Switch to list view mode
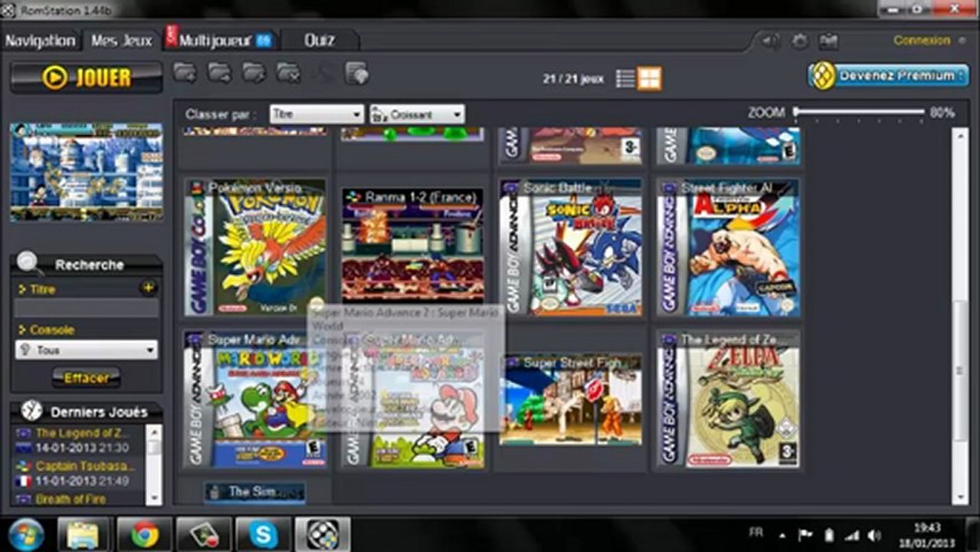Image resolution: width=980 pixels, height=552 pixels. click(625, 78)
